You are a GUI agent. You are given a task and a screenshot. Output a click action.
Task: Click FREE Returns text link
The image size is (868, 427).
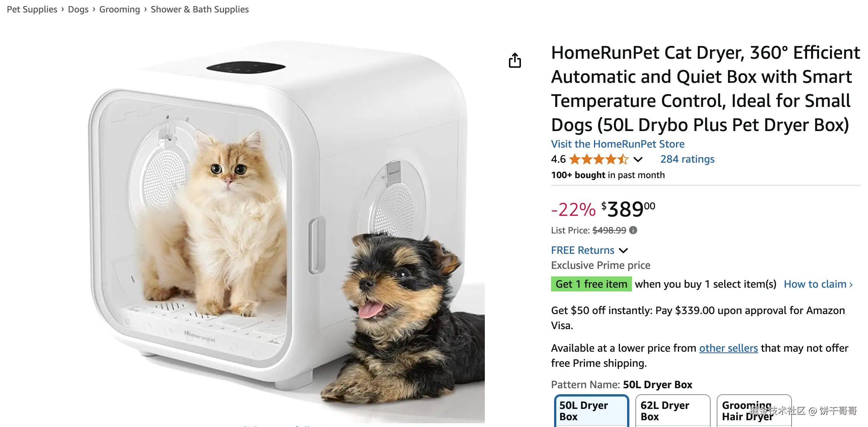[582, 250]
